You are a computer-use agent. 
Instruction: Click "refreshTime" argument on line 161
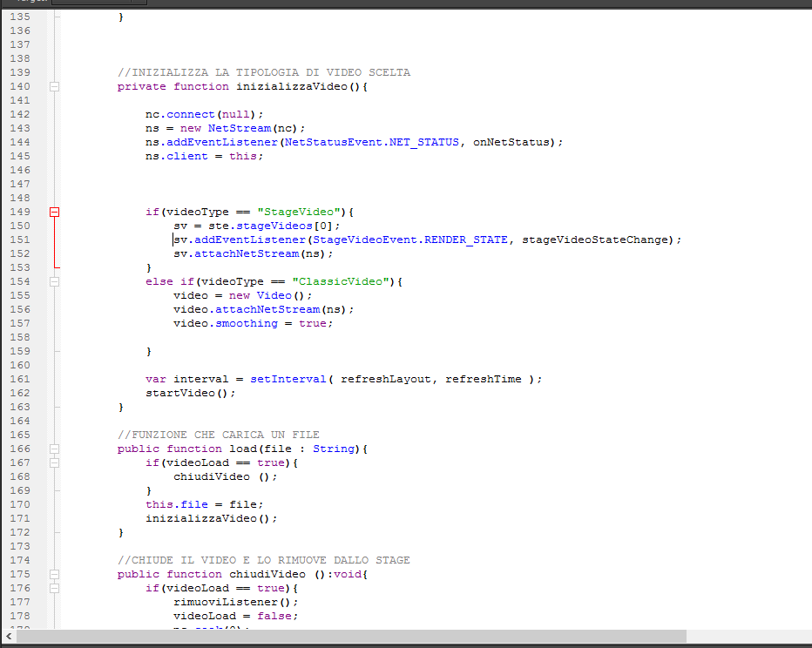(x=484, y=379)
